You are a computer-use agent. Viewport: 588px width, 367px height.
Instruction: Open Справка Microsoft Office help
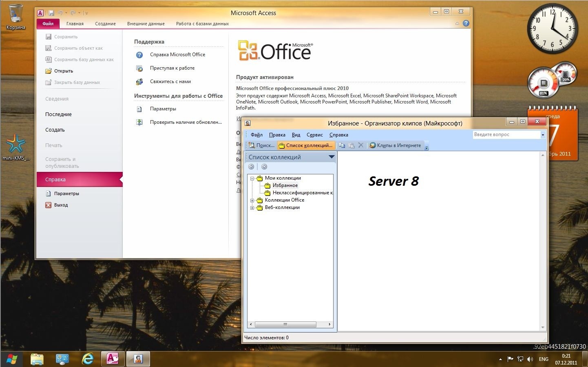point(177,55)
